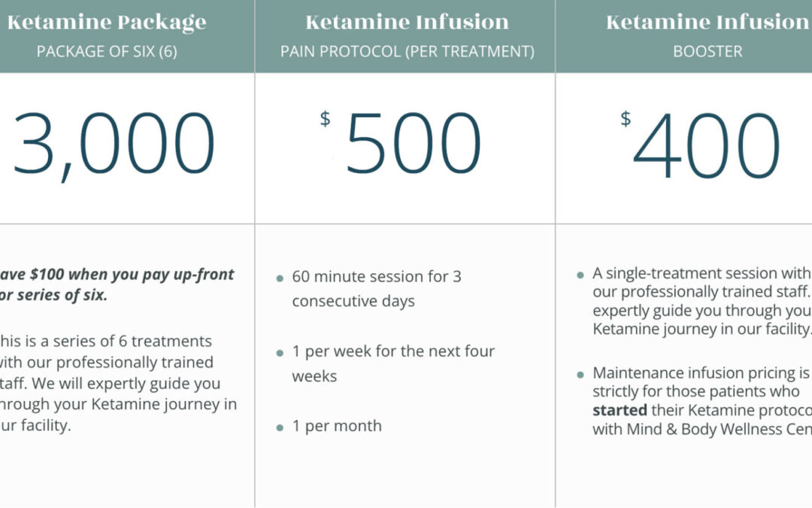This screenshot has width=812, height=508.
Task: Click the 60 minute session bullet
Action: coord(377,289)
